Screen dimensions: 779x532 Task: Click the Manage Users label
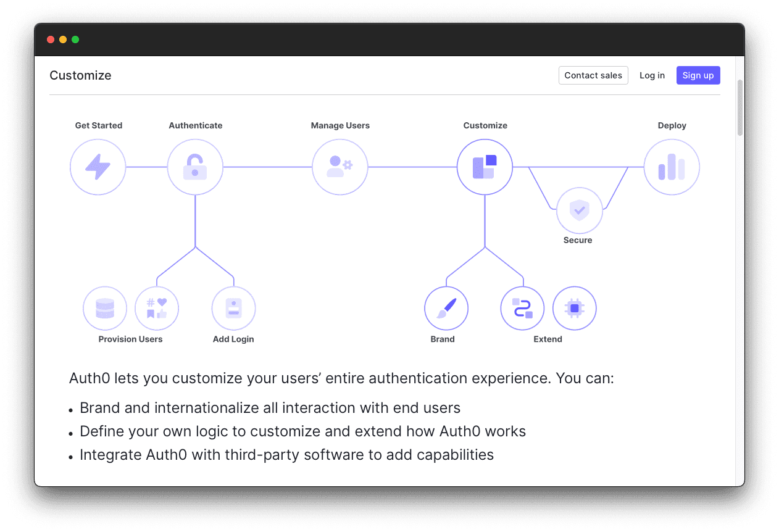[340, 125]
